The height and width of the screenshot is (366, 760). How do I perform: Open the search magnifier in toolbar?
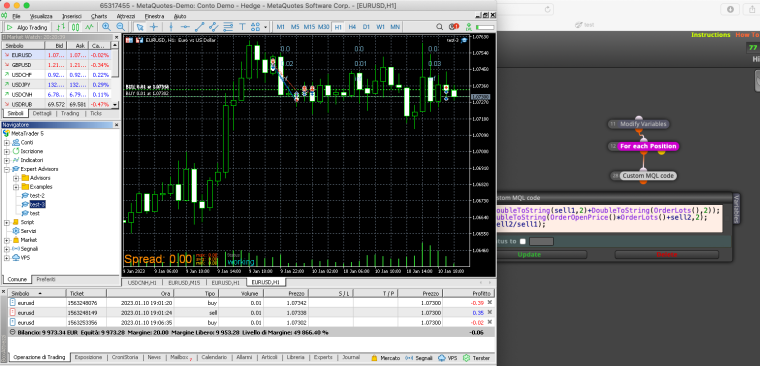[x=439, y=27]
